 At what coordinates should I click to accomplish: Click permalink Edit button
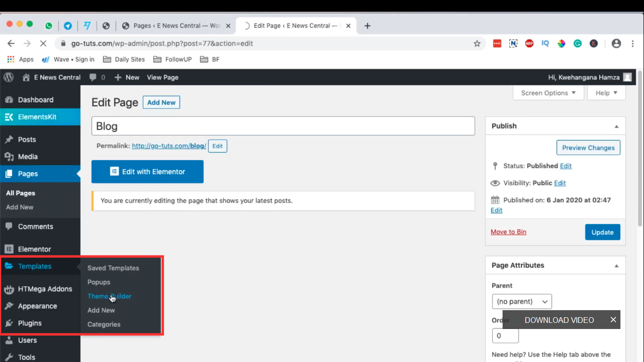(x=217, y=146)
